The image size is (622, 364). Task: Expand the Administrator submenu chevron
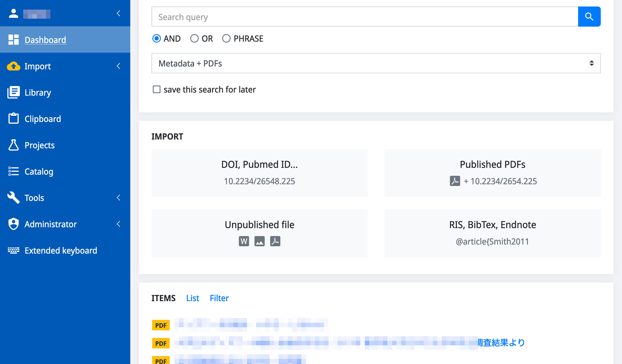pyautogui.click(x=118, y=224)
